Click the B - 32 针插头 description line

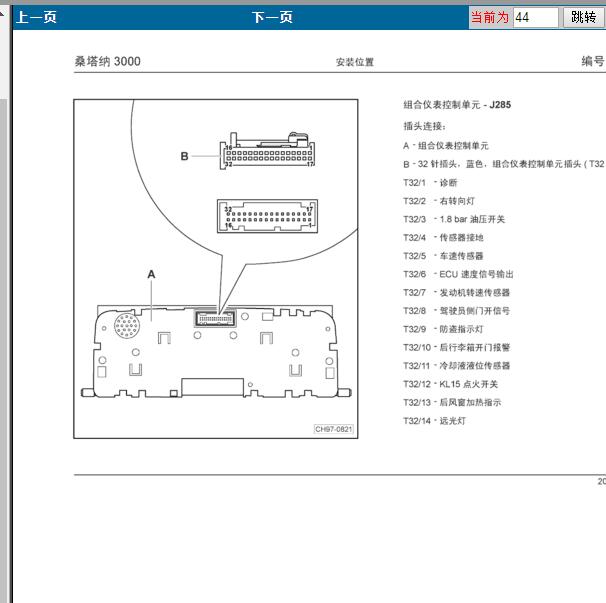504,164
